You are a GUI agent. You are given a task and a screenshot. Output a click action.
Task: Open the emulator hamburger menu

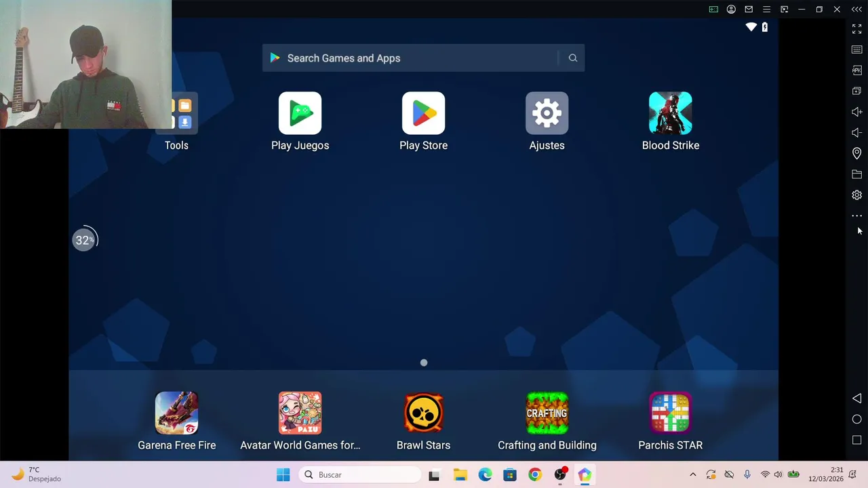coord(766,9)
